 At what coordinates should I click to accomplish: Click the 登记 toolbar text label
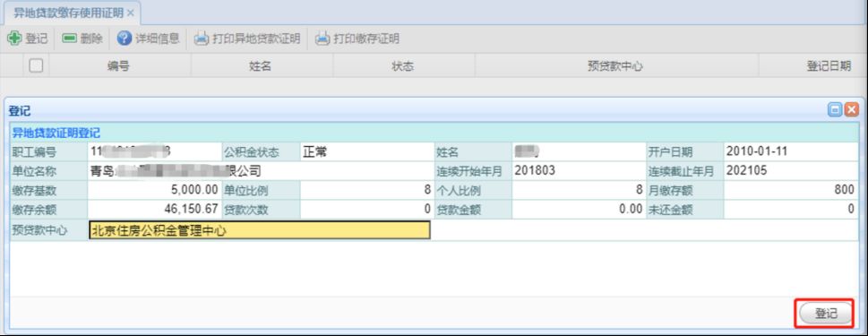coord(37,39)
